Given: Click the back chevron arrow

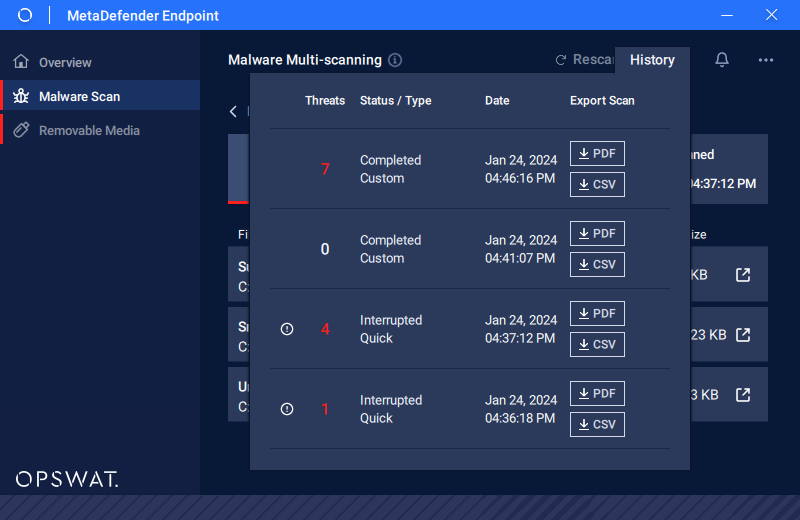Looking at the screenshot, I should click(233, 111).
